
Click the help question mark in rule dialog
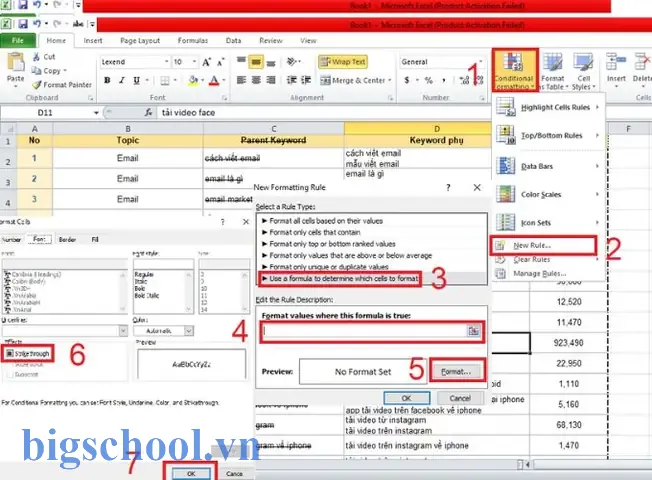[448, 188]
